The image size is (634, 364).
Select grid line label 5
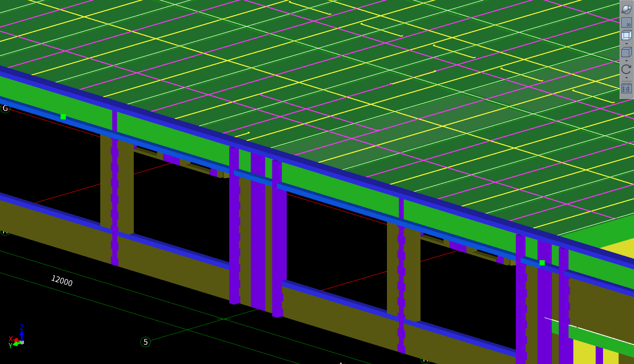tap(146, 342)
